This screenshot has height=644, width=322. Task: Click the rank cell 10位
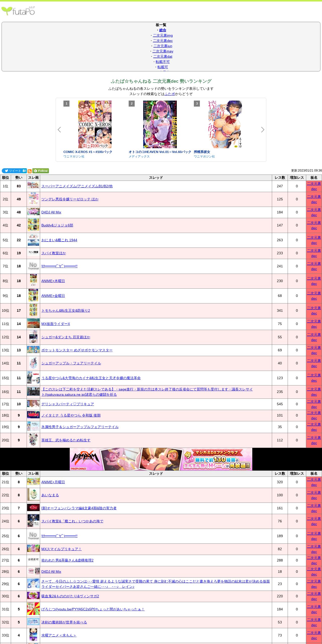coord(6,310)
